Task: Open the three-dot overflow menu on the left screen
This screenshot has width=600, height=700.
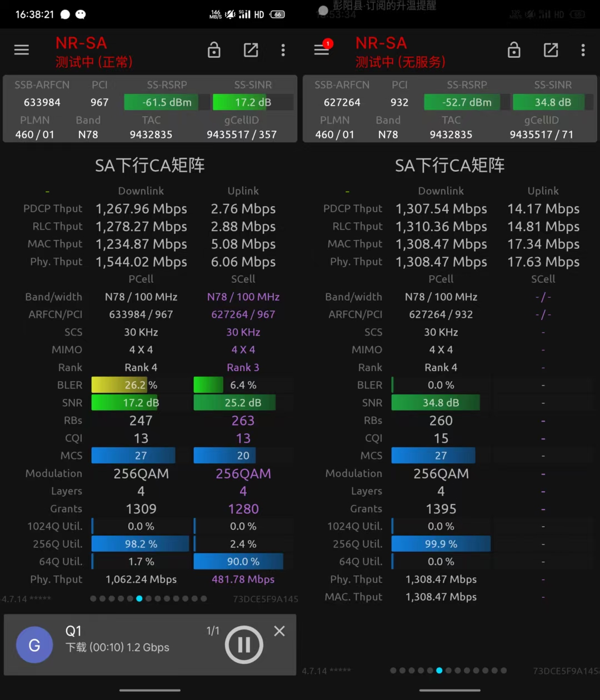Action: tap(283, 50)
